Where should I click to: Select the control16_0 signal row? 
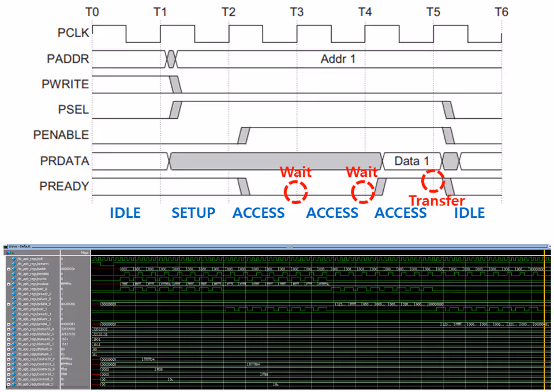(48, 369)
